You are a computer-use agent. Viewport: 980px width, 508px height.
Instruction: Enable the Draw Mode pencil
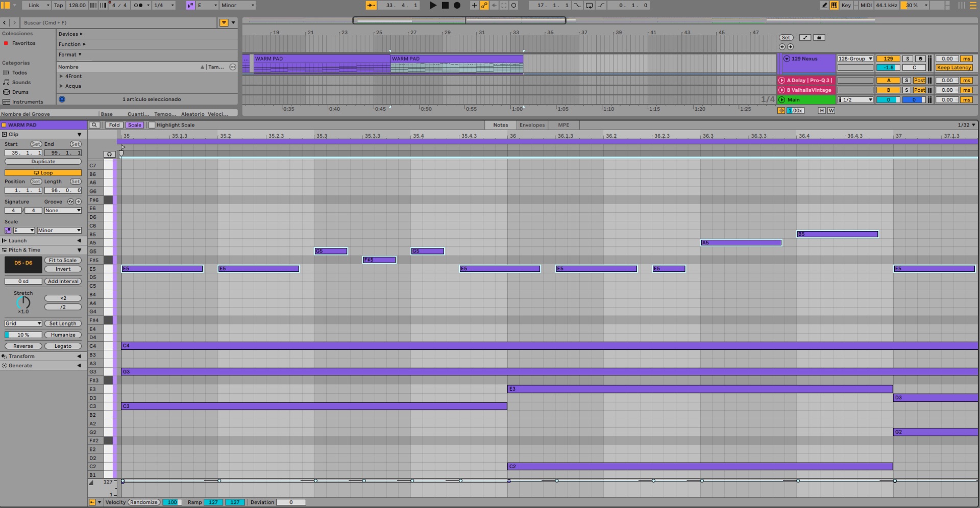(824, 5)
